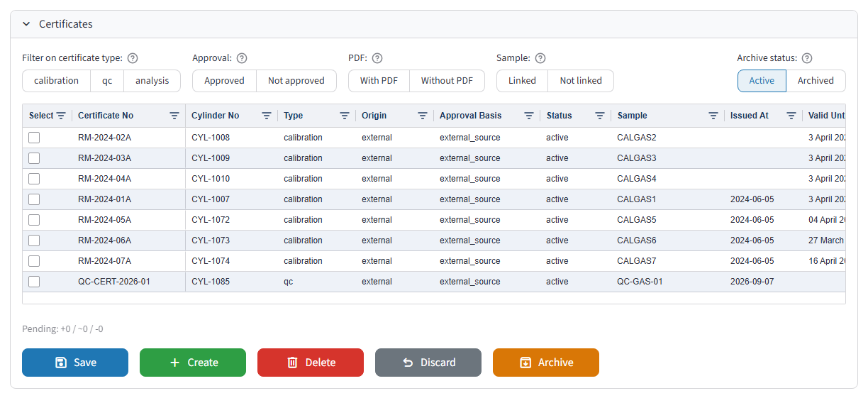Screen dimensions: 868x398
Task: Open filter menu icon on Type column
Action: click(345, 116)
